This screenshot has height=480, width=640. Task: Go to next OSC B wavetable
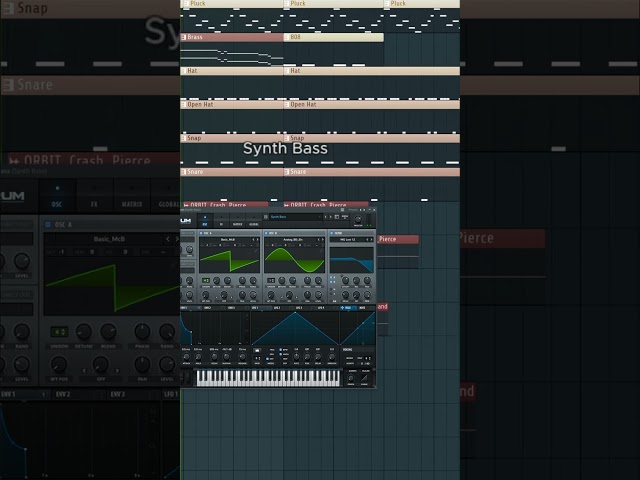point(323,240)
